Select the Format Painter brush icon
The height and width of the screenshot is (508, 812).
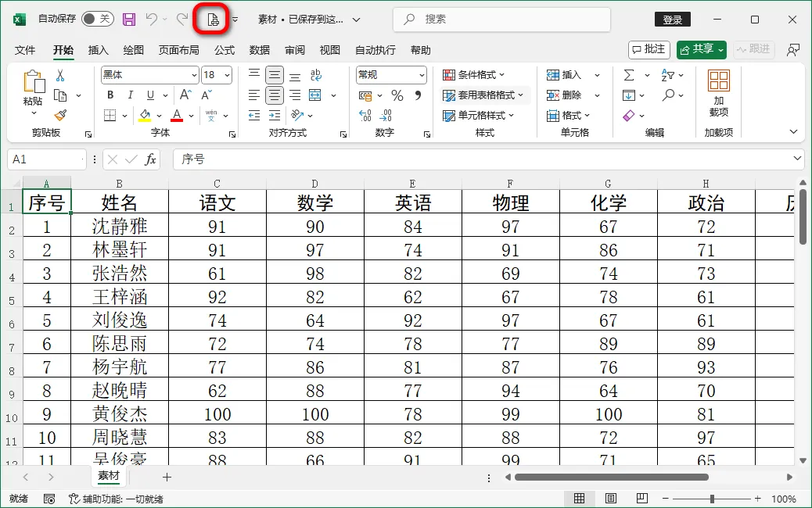click(x=60, y=116)
